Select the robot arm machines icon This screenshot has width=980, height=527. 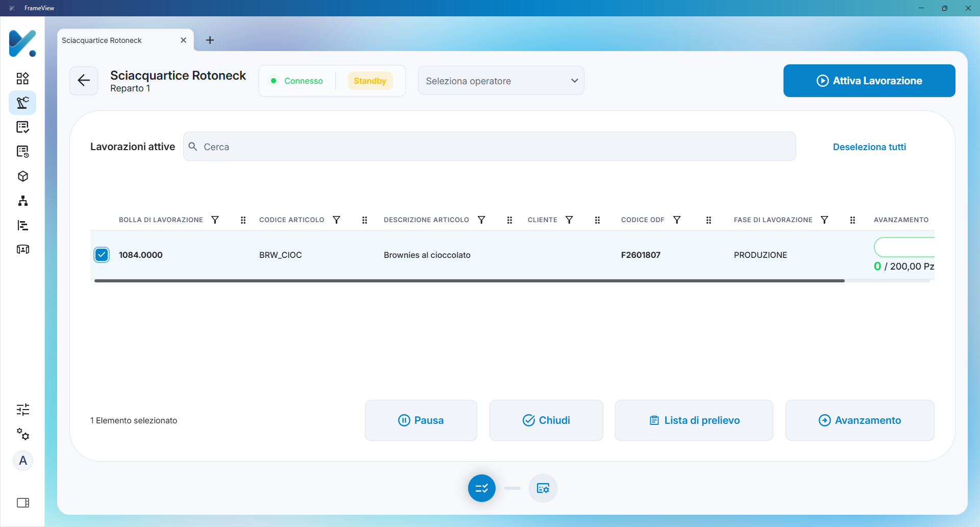pyautogui.click(x=22, y=103)
